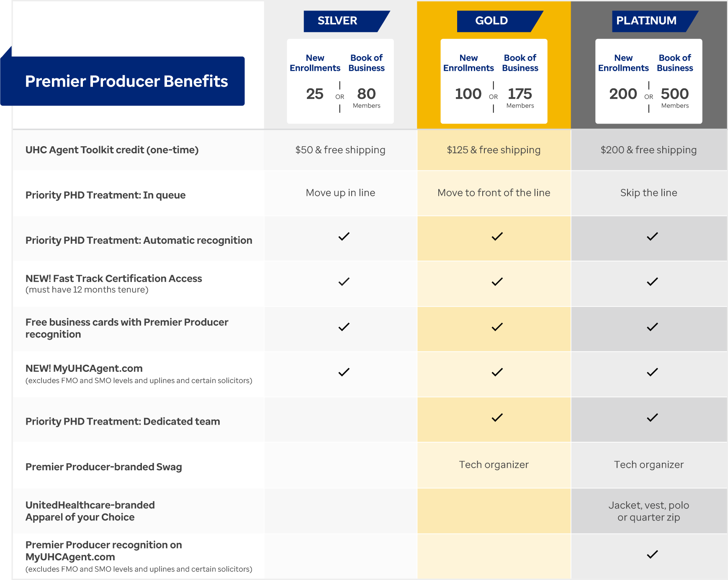Click the Silver New Enrollments heading
The height and width of the screenshot is (580, 728).
(315, 63)
